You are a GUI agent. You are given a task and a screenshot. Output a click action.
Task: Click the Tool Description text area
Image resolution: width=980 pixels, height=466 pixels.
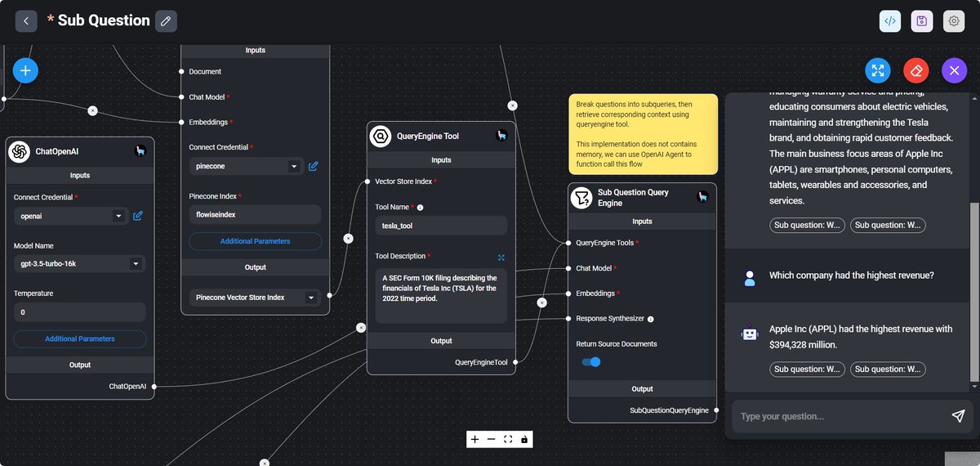tap(441, 295)
